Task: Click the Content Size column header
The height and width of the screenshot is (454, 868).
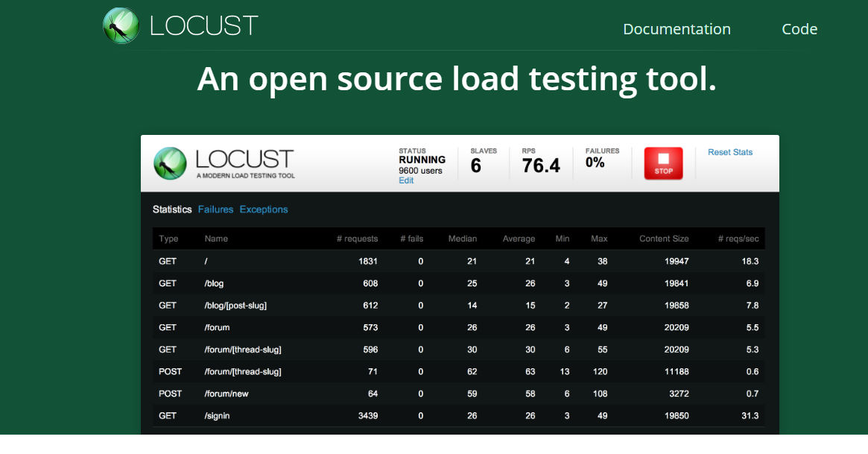Action: 664,239
